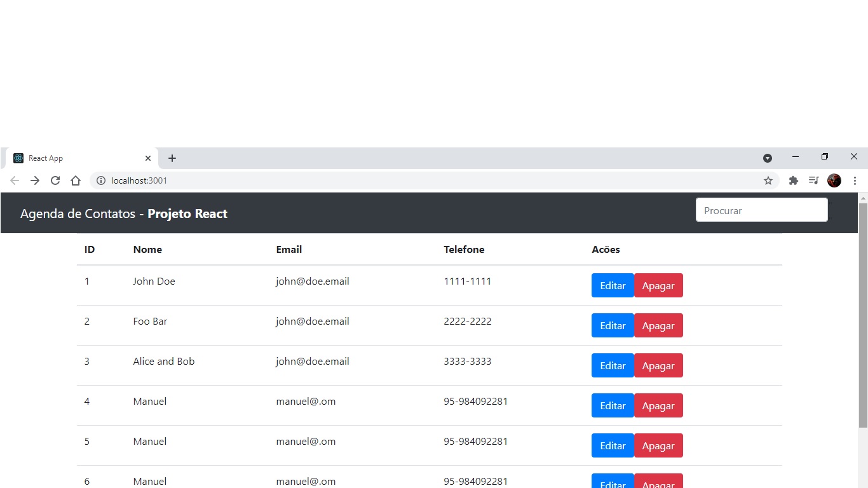Click the site info icon in address bar
Image resolution: width=868 pixels, height=488 pixels.
pos(101,180)
